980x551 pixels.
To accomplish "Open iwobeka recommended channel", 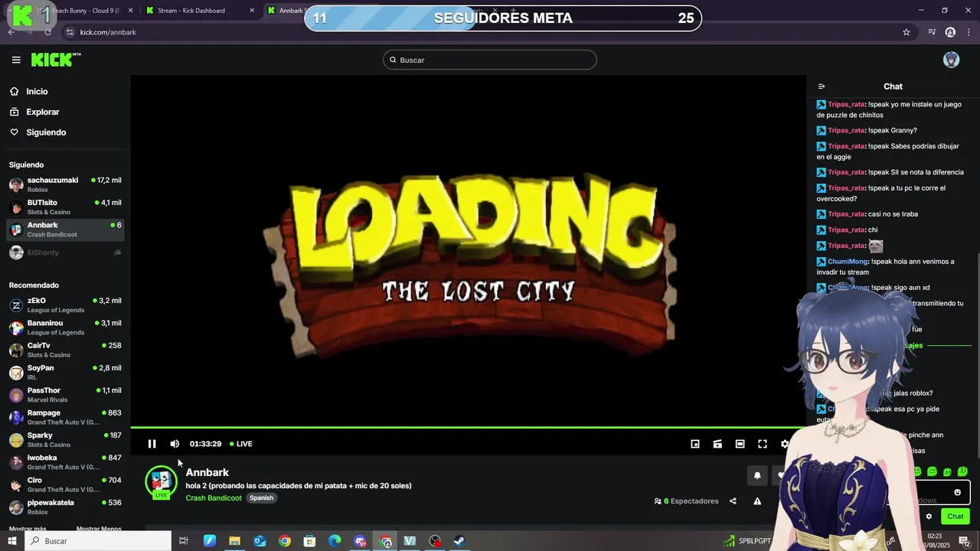I will click(65, 462).
